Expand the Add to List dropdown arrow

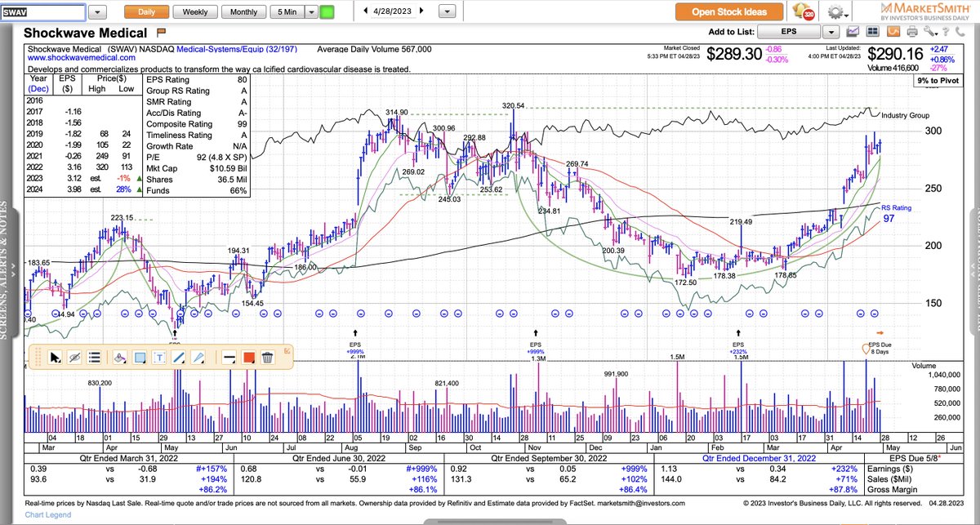click(831, 32)
